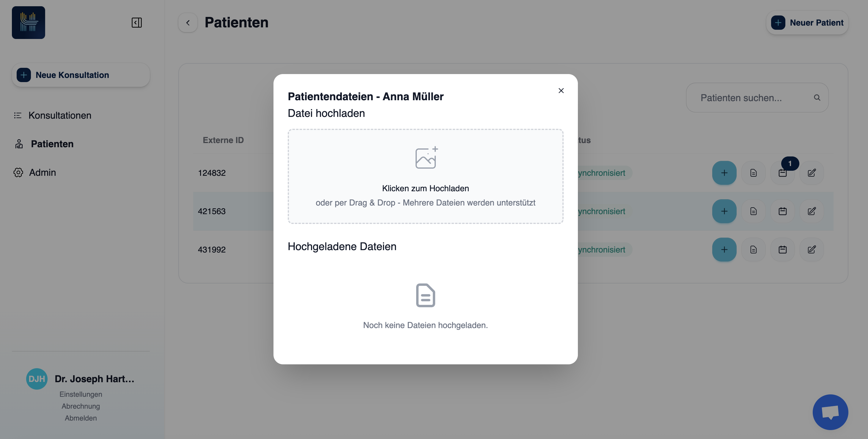Click the Neuer Patient button
Viewport: 868px width, 439px height.
pyautogui.click(x=807, y=23)
